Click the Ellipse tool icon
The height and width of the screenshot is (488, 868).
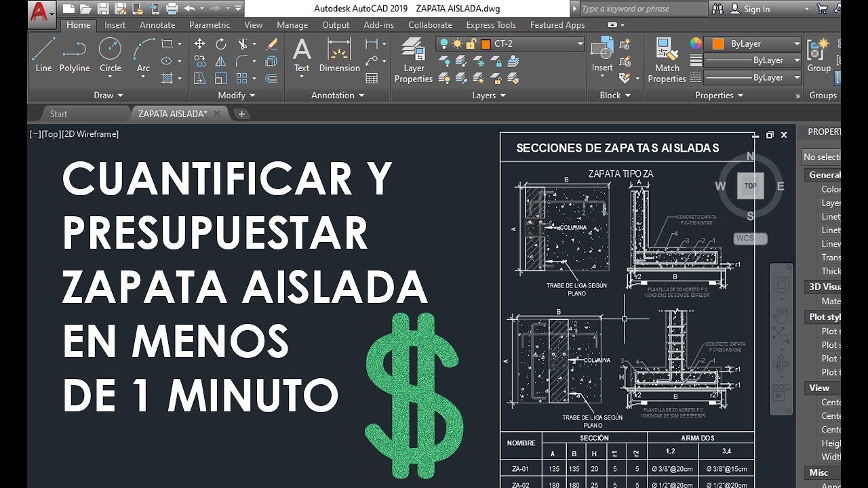point(167,61)
